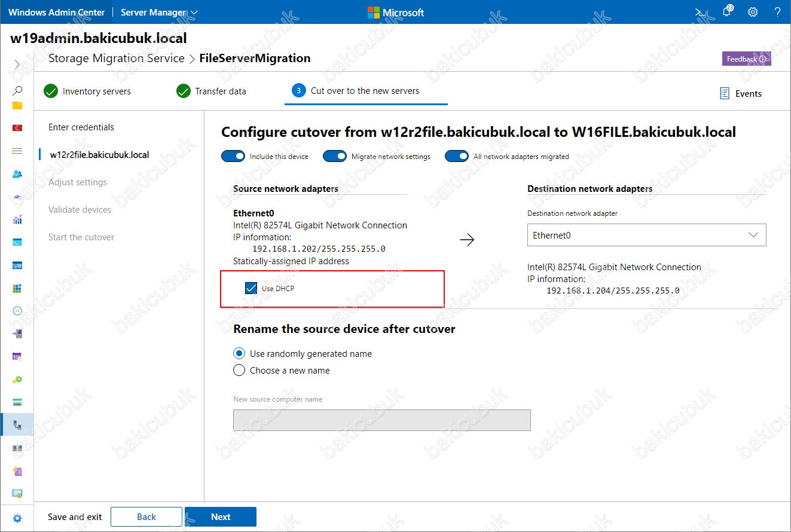Viewport: 791px width, 532px height.
Task: Click the Storage Migration Service breadcrumb link
Action: tap(117, 59)
